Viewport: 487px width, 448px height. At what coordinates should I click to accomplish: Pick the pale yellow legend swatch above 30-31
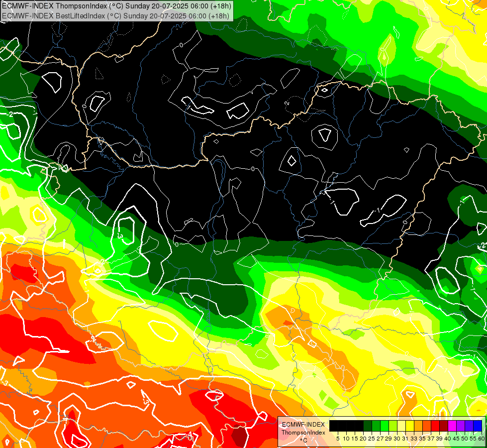401,426
